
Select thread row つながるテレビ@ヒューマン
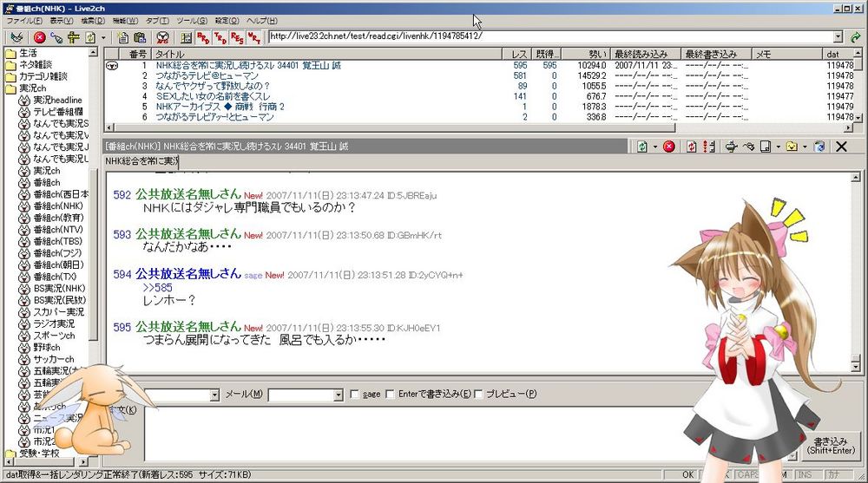207,75
